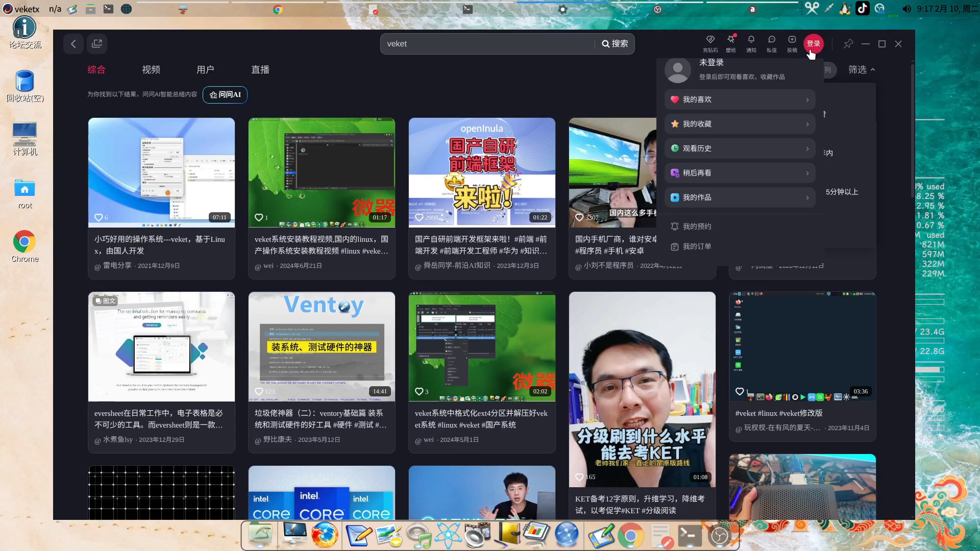Open the 通知 notifications bell

751,44
